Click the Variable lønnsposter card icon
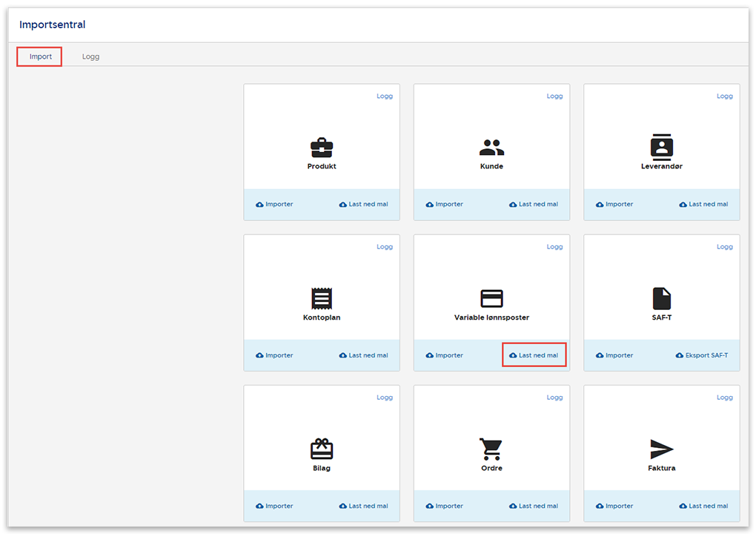756x534 pixels. point(491,298)
